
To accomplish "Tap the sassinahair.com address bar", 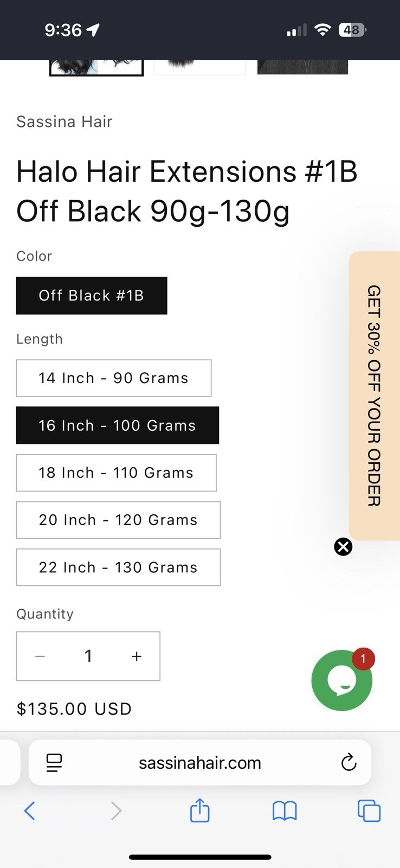I will (200, 762).
